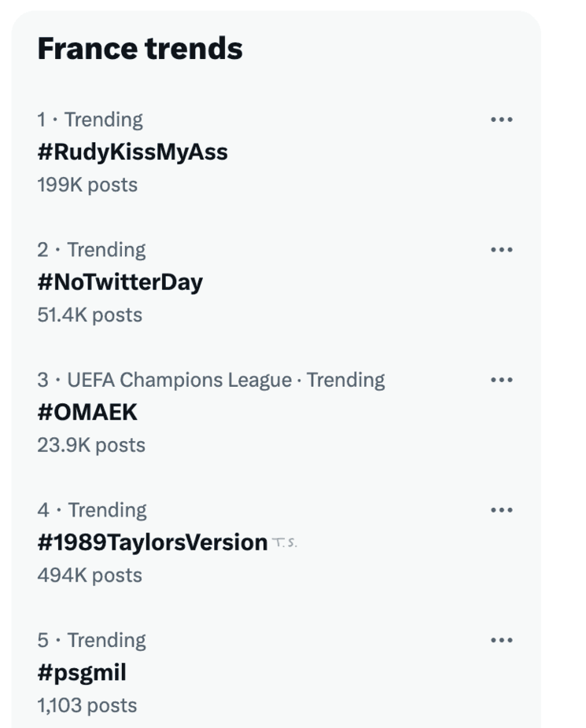Open more options for #RudyKissMyAss trend
Viewport: 586px width, 728px height.
pos(503,119)
